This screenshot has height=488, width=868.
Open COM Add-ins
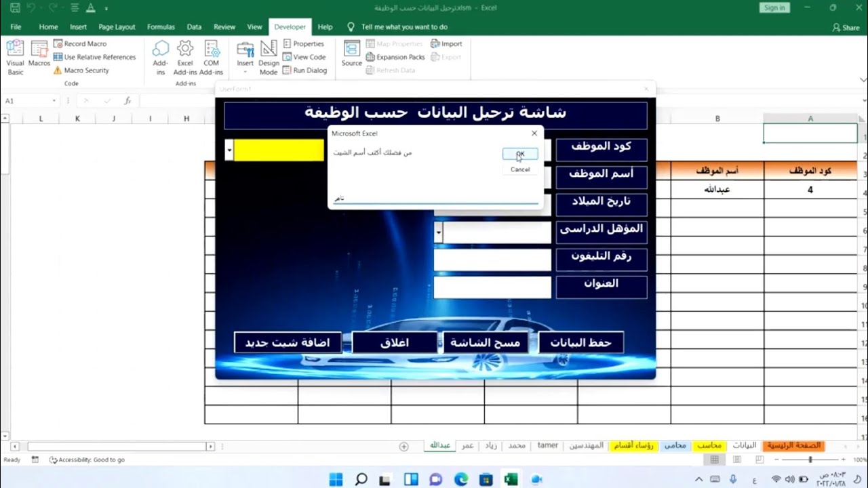coord(212,58)
